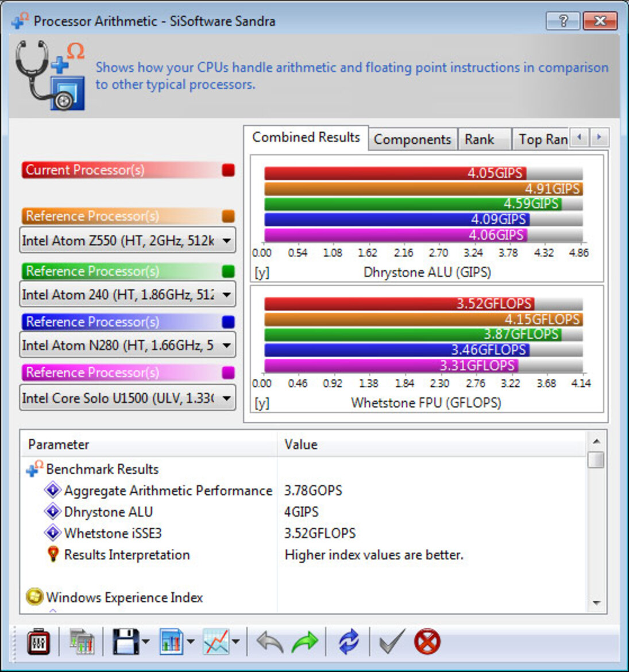Click the results list scroll-down arrow
629x672 pixels.
(x=596, y=604)
